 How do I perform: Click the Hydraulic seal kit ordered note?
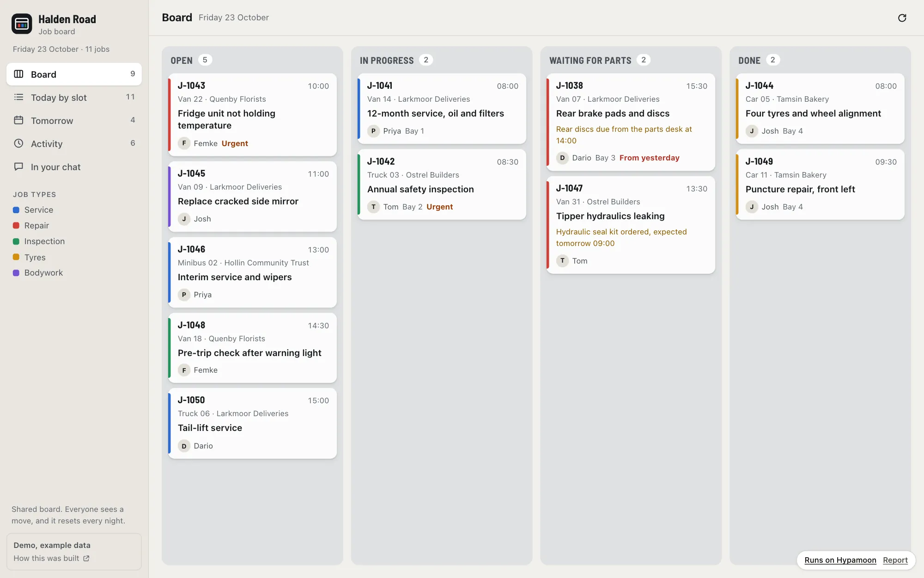pos(621,238)
